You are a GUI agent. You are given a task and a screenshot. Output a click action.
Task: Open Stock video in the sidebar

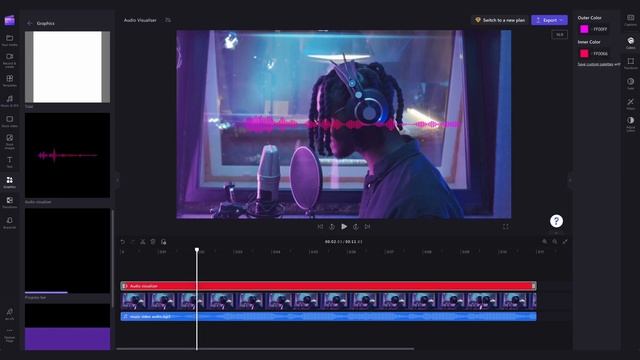tap(9, 121)
